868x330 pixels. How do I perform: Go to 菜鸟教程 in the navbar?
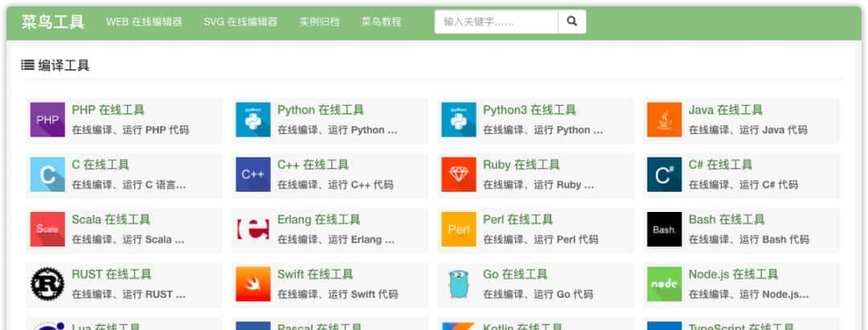[382, 22]
